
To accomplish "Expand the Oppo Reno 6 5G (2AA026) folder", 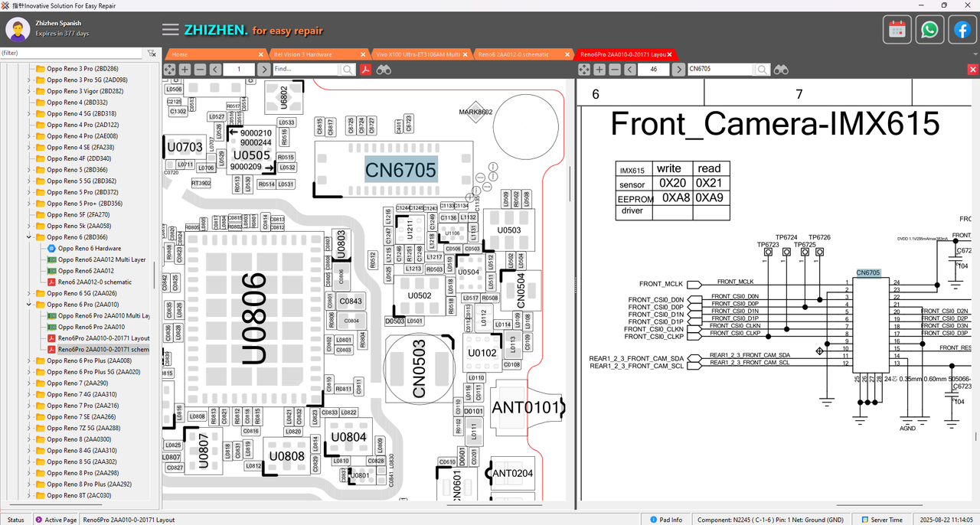I will [30, 293].
